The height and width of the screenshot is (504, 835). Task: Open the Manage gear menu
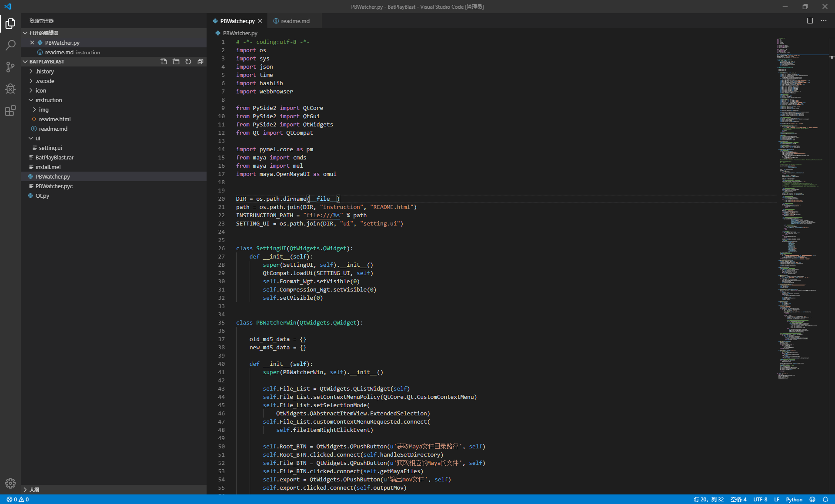(x=10, y=483)
